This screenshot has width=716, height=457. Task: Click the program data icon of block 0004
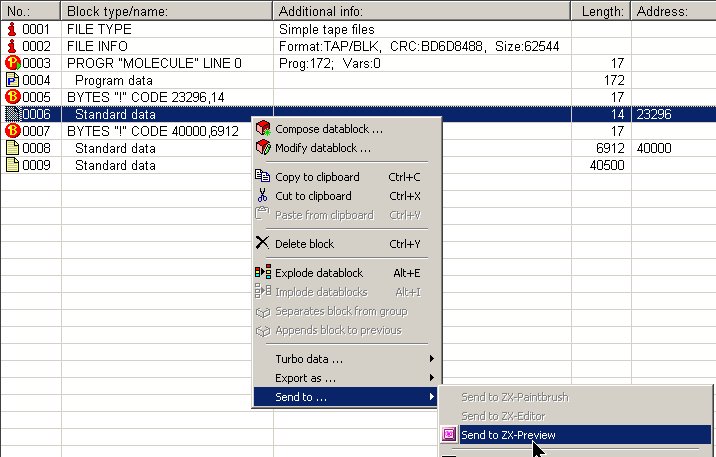(x=12, y=80)
